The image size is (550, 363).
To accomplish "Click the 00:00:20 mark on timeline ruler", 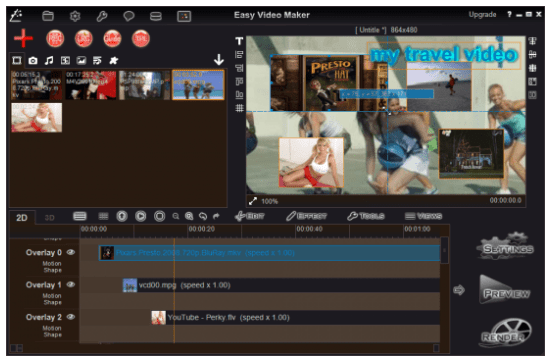I will [202, 229].
